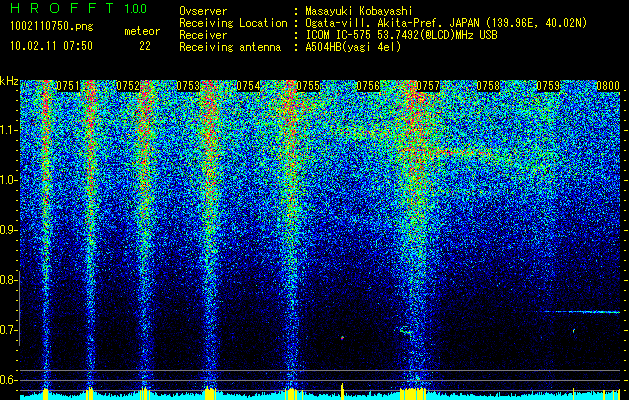This screenshot has height=400, width=629.
Task: Click the meteor count value 22
Action: [145, 46]
